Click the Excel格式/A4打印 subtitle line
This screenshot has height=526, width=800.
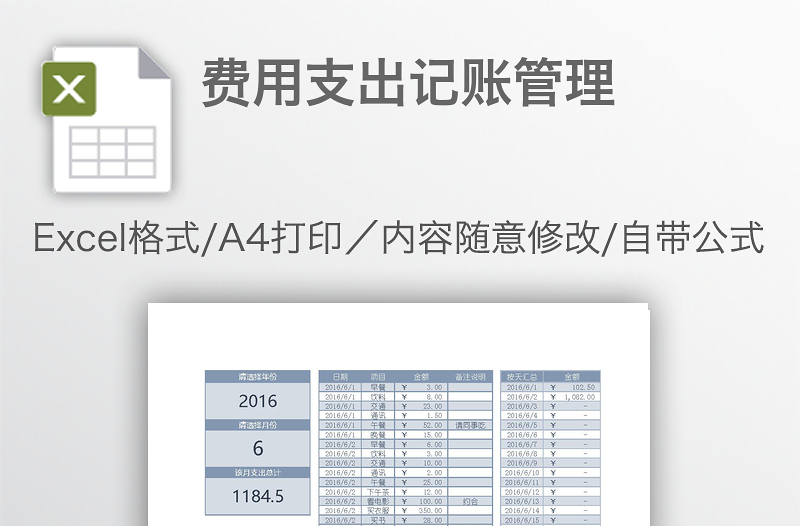pyautogui.click(x=399, y=237)
